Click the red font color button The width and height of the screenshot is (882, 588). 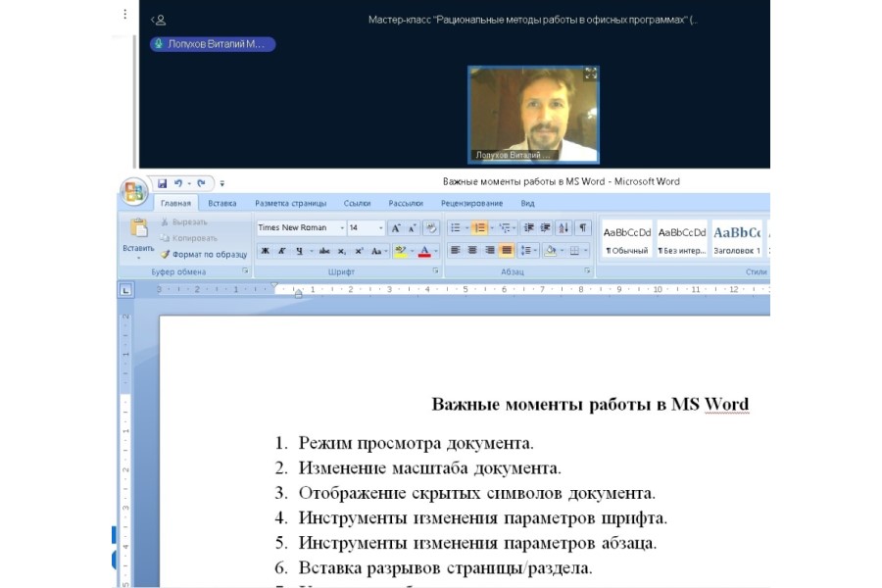tap(424, 251)
